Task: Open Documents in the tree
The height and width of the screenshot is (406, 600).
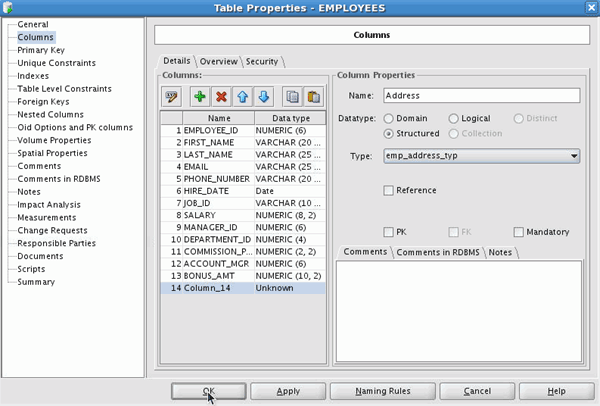Action: point(40,256)
